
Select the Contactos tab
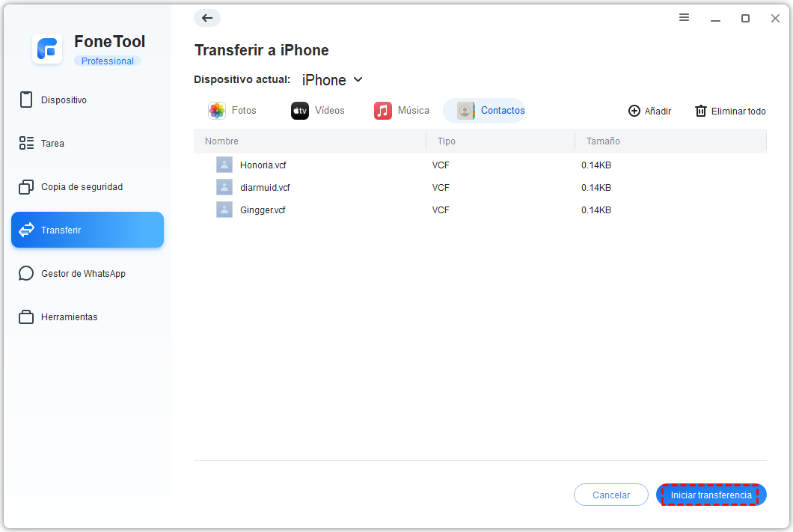pos(492,111)
